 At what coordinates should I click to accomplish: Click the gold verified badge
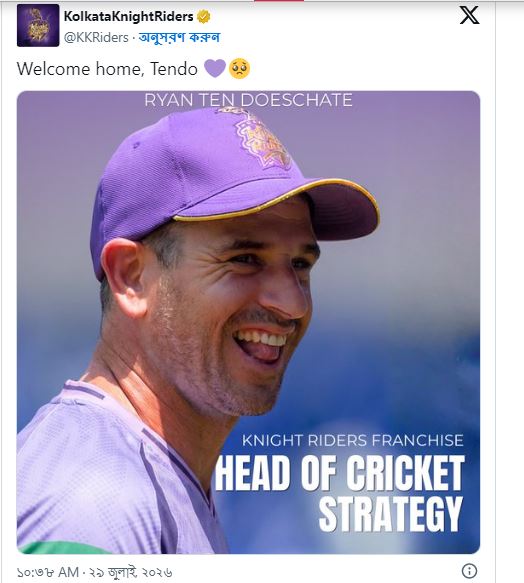(203, 16)
